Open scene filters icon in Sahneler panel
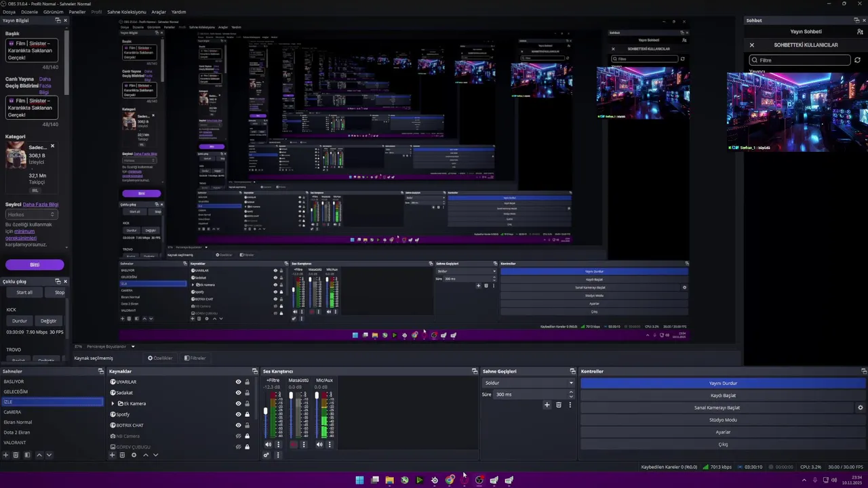The height and width of the screenshot is (488, 868). click(x=27, y=455)
